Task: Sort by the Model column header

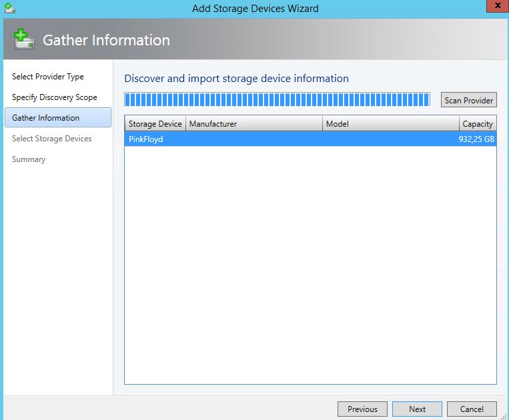Action: click(390, 123)
